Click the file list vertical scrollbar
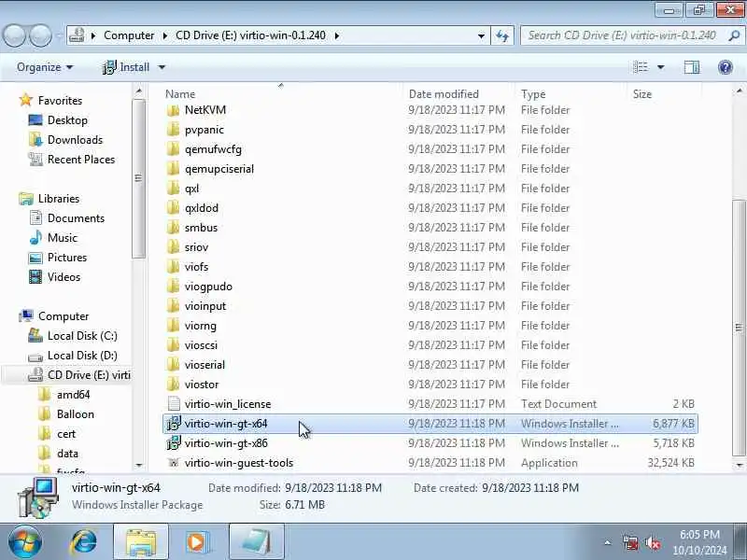This screenshot has width=747, height=560. (739, 327)
